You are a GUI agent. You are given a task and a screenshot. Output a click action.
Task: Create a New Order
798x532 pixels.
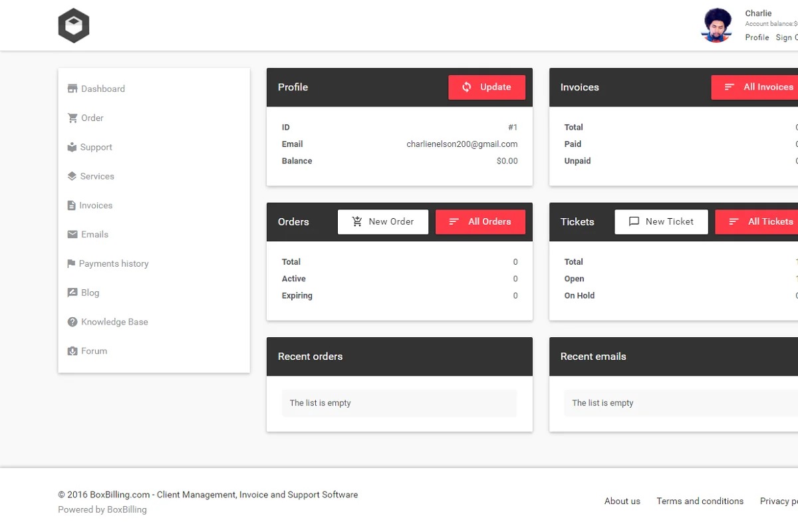click(x=382, y=222)
